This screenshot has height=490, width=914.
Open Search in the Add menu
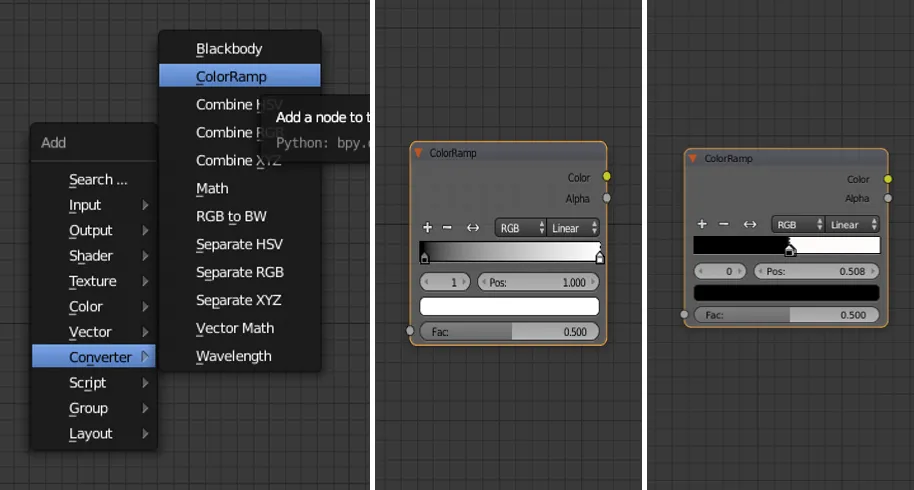click(94, 179)
